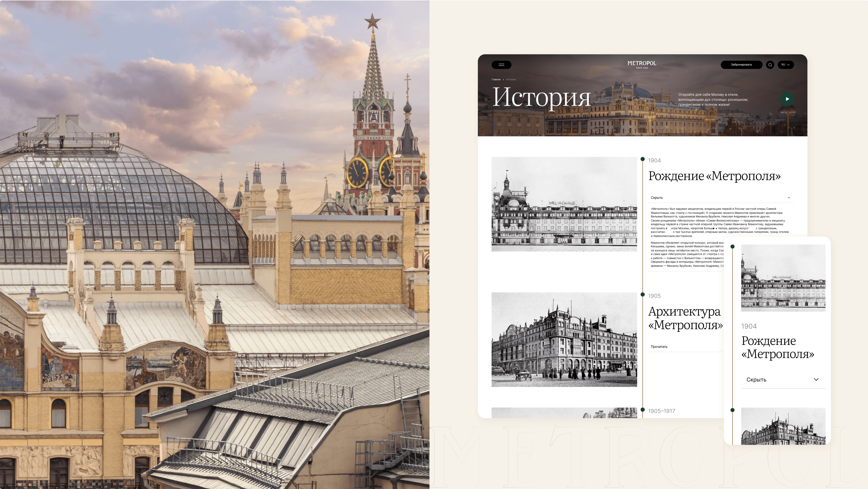Expand the Прочитать section under Архитектура
The image size is (868, 489).
659,347
